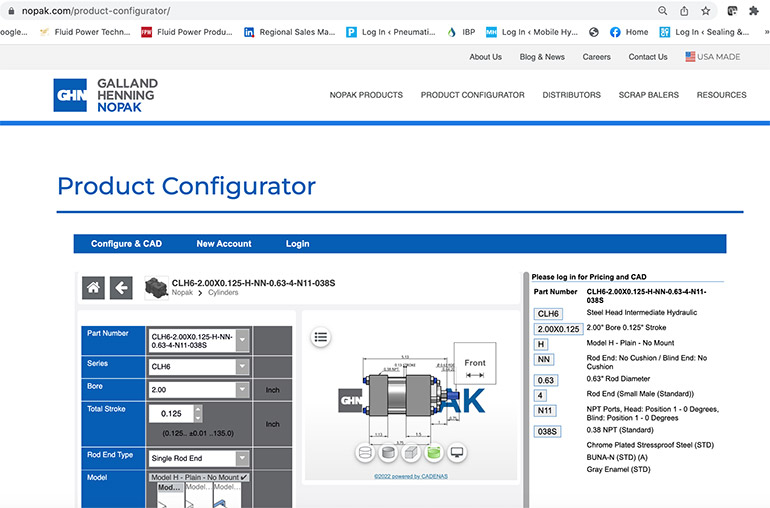Open the RESOURCES menu

coord(721,95)
